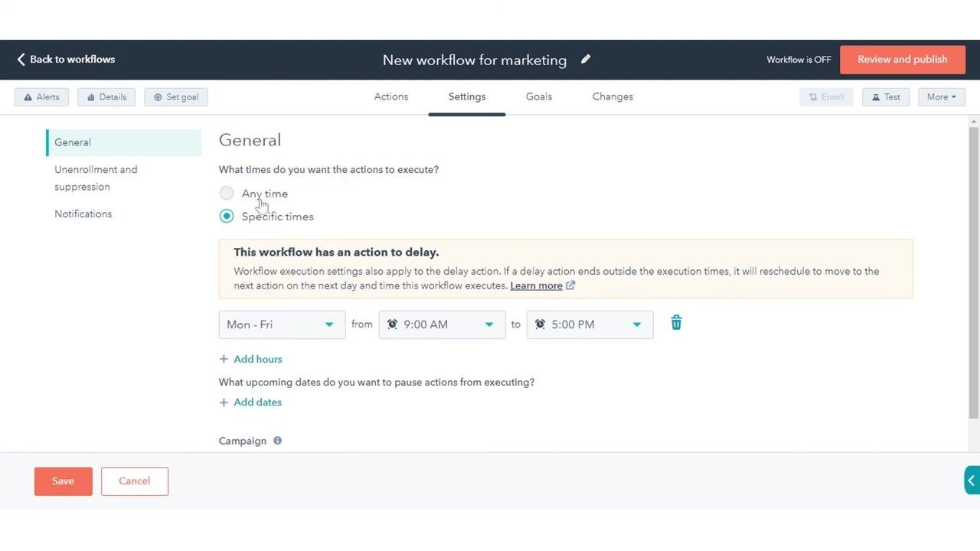
Task: Click the back arrow next to Back to workflows
Action: pyautogui.click(x=21, y=59)
